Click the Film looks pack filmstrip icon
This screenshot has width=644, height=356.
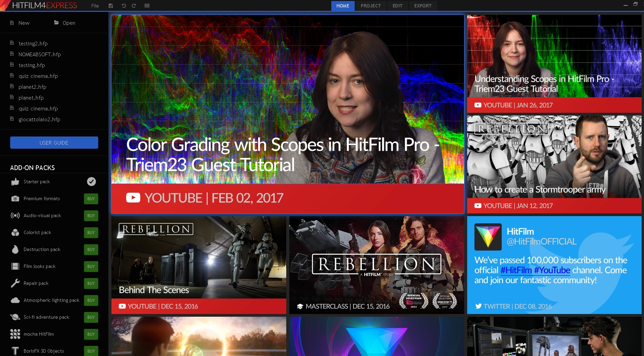pyautogui.click(x=15, y=266)
